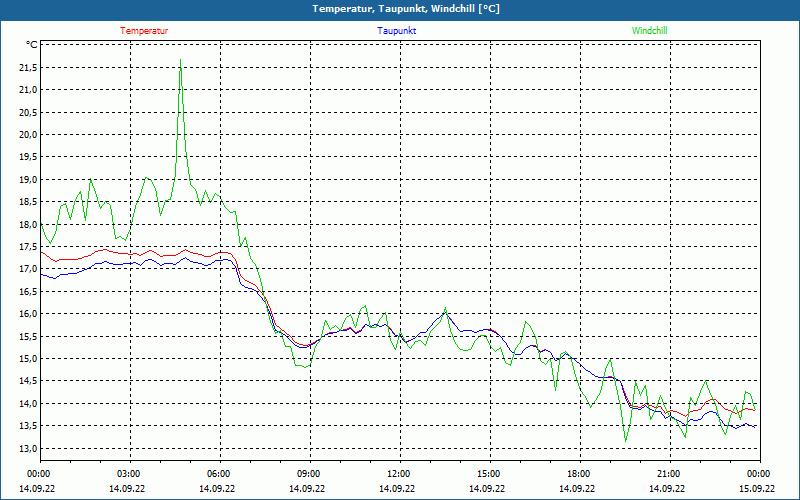Click the 17,5 y-axis value

(x=28, y=246)
